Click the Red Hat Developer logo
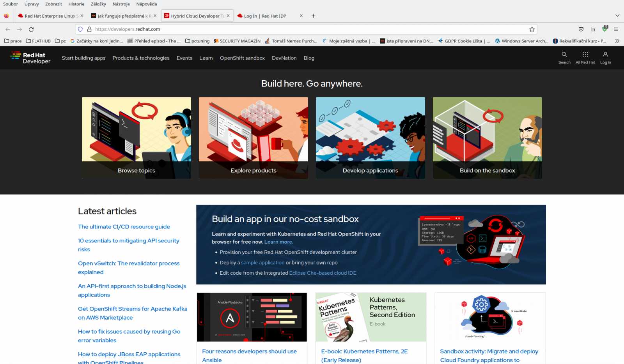The image size is (624, 364). click(30, 58)
